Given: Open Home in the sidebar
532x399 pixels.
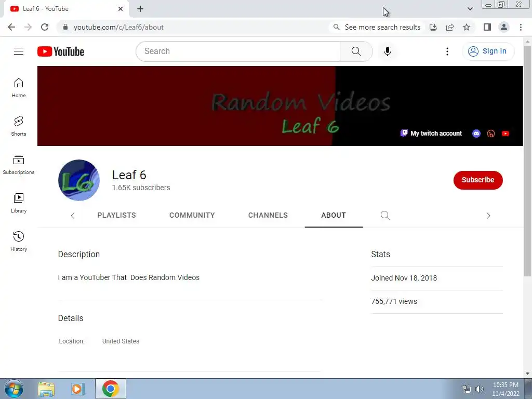Looking at the screenshot, I should 19,88.
